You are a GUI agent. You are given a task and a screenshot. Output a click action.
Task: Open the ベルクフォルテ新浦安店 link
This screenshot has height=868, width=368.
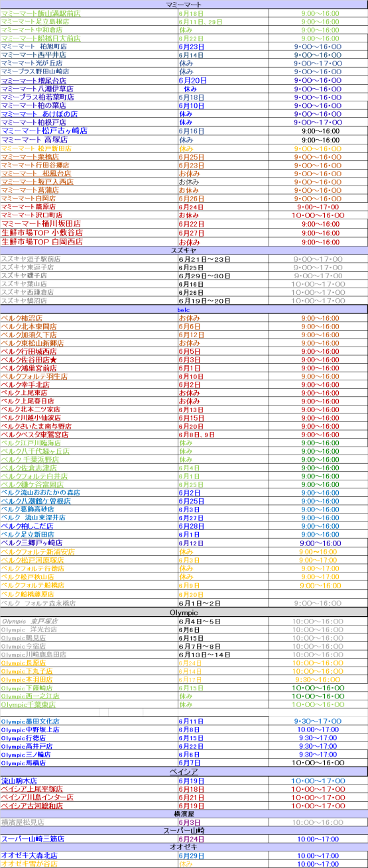click(38, 552)
